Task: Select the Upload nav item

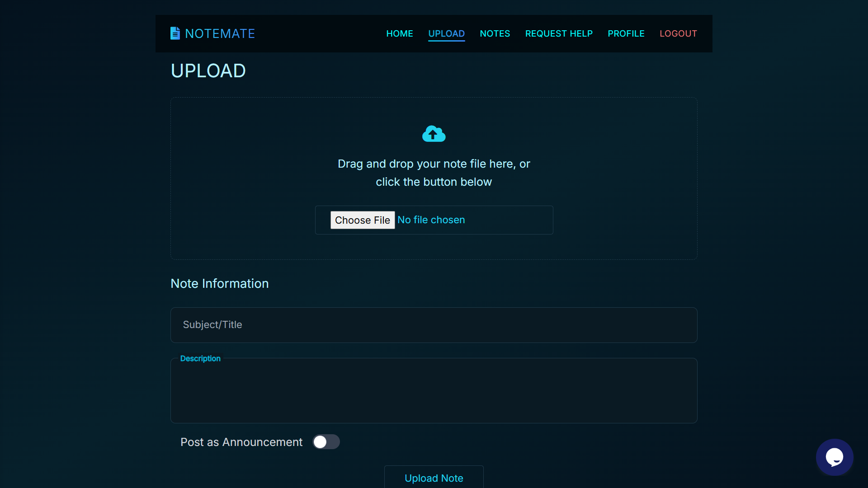Action: pyautogui.click(x=446, y=33)
